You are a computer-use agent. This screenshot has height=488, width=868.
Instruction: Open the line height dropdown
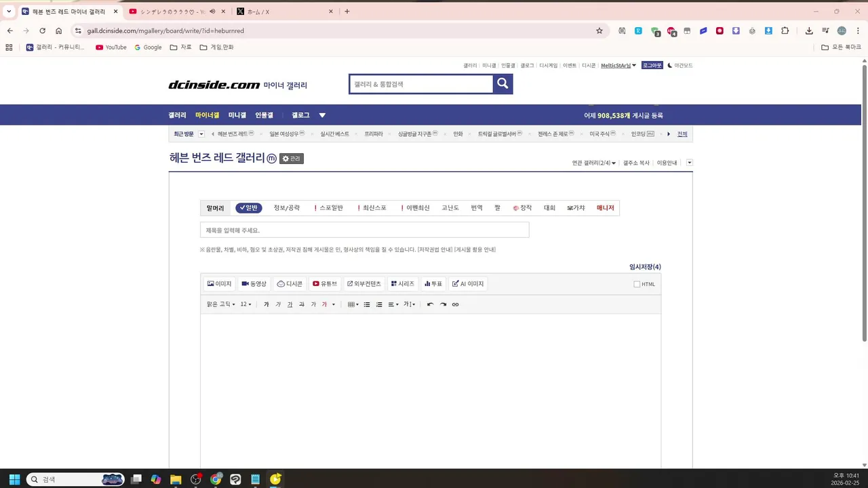(410, 304)
